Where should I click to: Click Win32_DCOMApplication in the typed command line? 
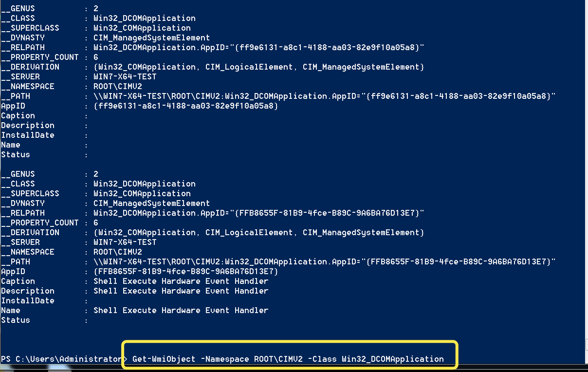(x=392, y=359)
